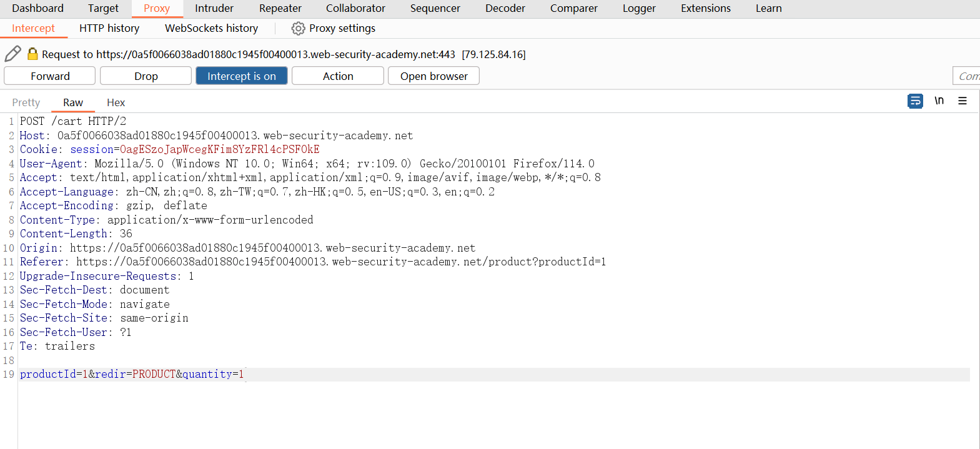980x449 pixels.
Task: Open the WebSockets history tab
Action: coord(211,29)
